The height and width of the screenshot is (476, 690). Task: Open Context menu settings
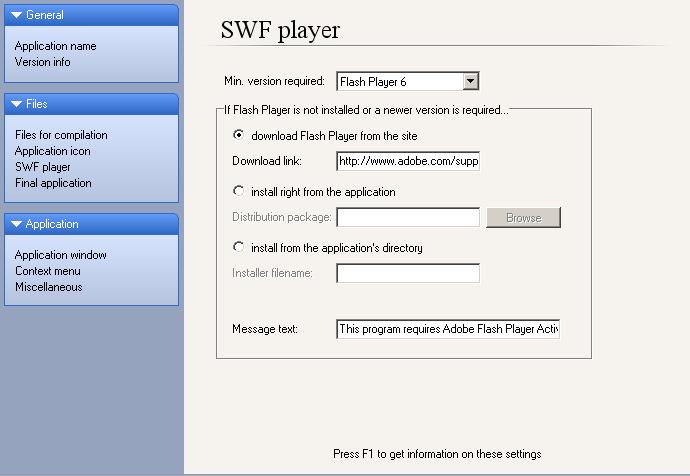click(48, 271)
